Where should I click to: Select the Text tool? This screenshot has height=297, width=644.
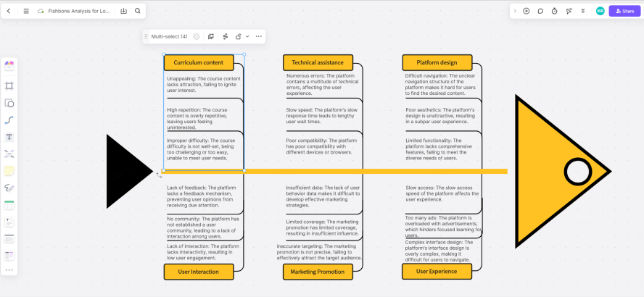pos(9,137)
